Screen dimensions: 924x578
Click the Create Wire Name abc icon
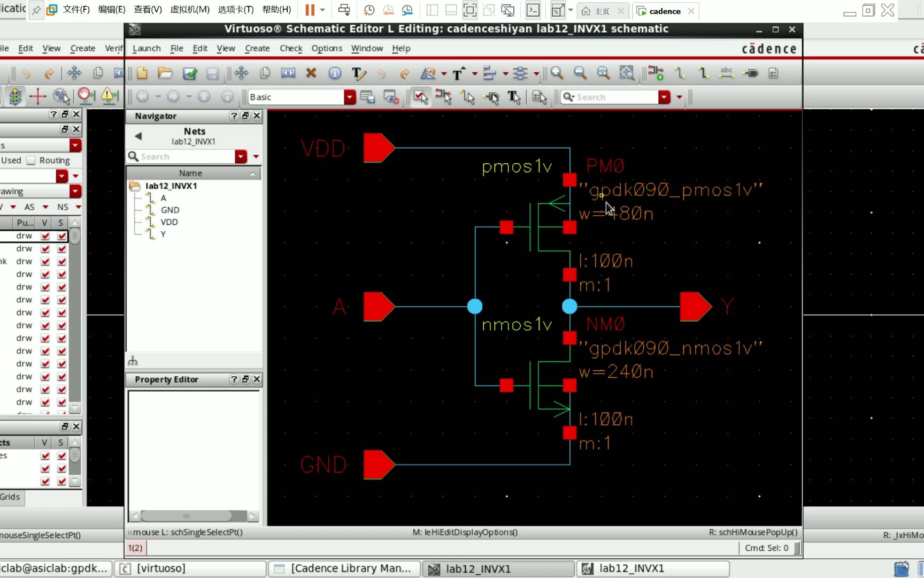pos(727,73)
